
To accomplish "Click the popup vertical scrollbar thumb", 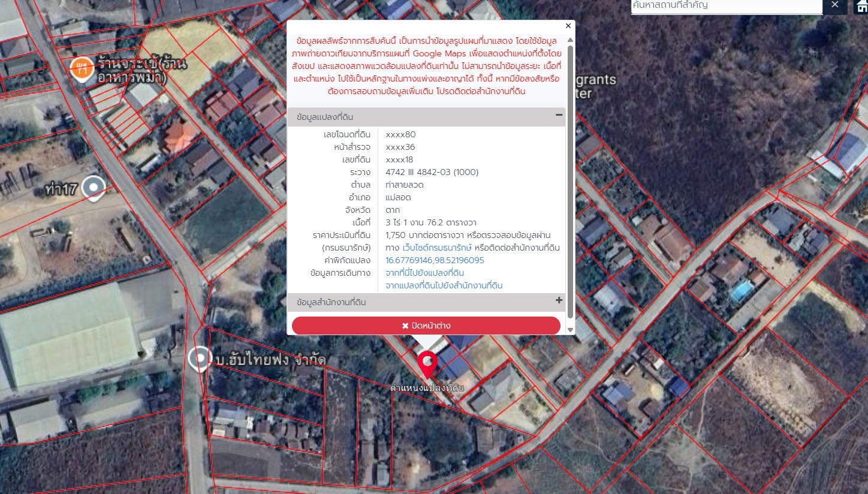I will (x=570, y=182).
